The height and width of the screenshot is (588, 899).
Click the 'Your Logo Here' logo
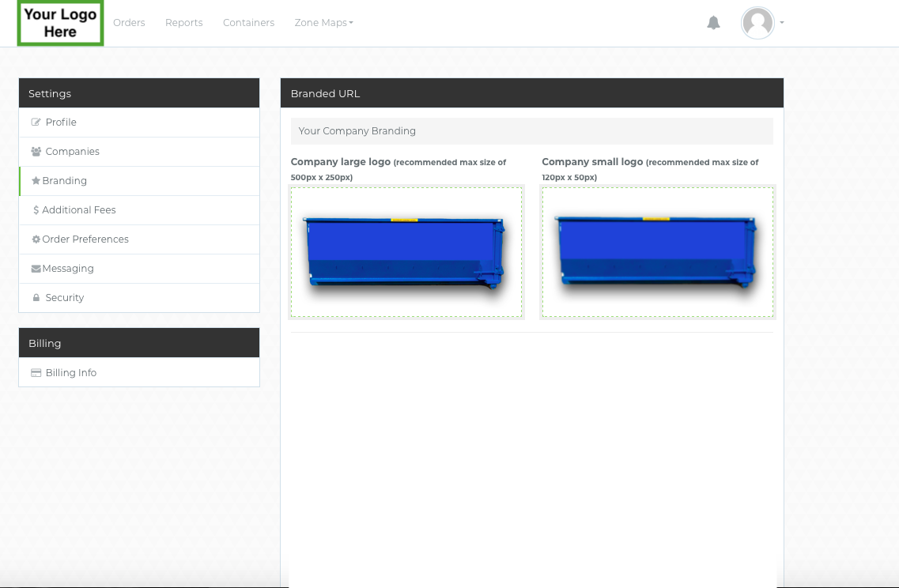(x=60, y=23)
